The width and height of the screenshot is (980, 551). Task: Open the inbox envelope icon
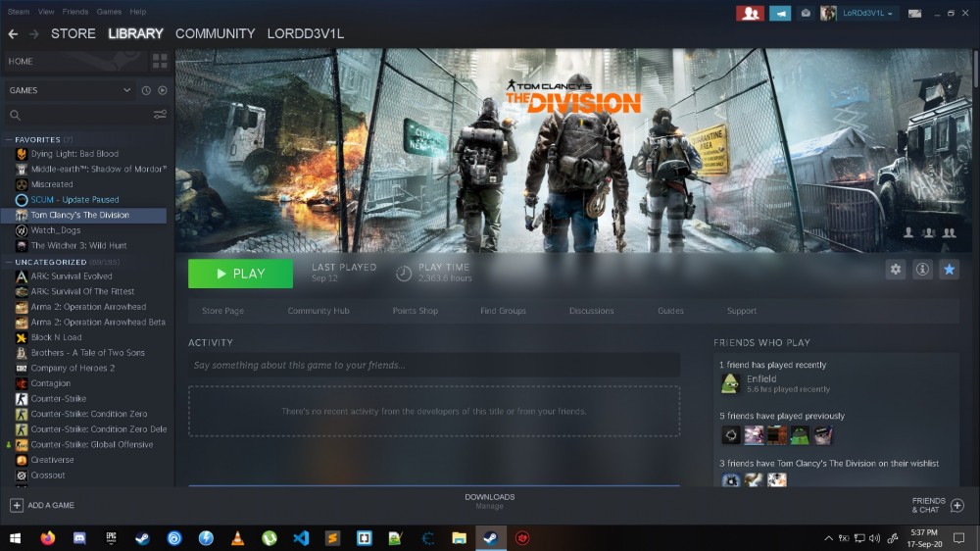pos(806,13)
